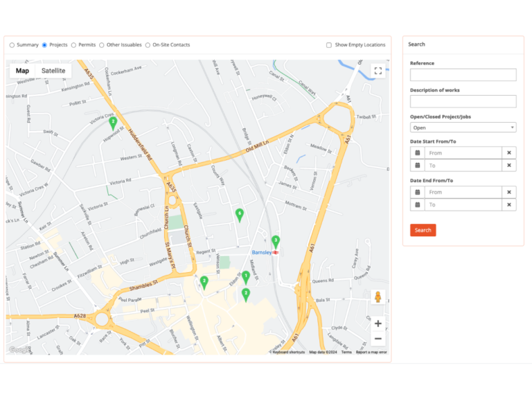This screenshot has width=532, height=399.
Task: Click Date End From field
Action: (463, 192)
